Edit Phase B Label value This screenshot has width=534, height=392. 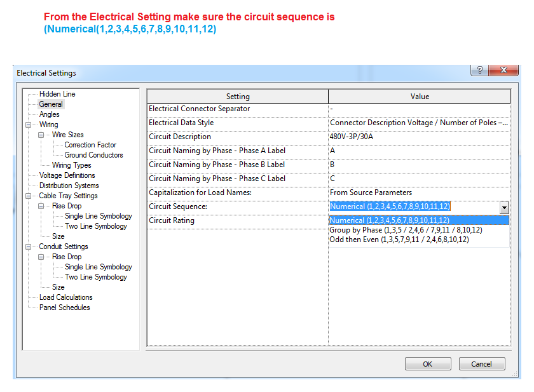419,165
